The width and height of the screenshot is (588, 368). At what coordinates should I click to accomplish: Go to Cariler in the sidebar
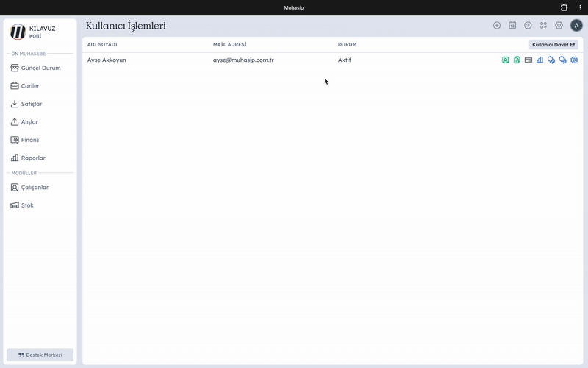point(30,86)
